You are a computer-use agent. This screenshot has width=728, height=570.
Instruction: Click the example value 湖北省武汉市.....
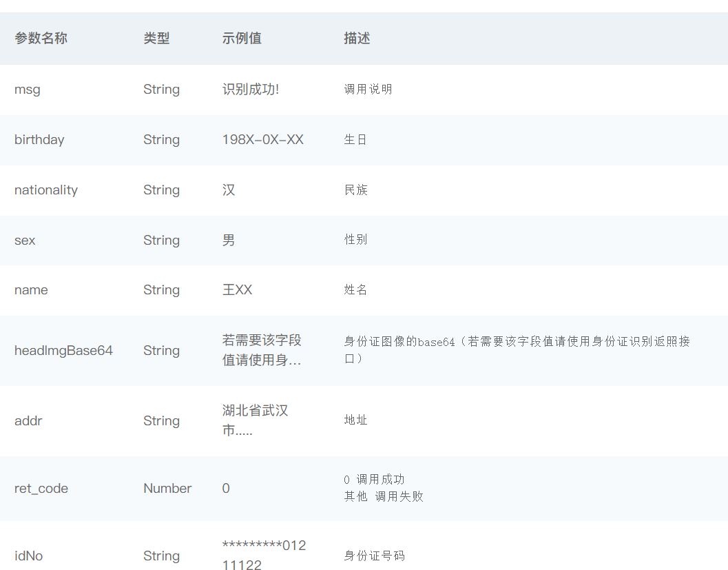click(255, 420)
